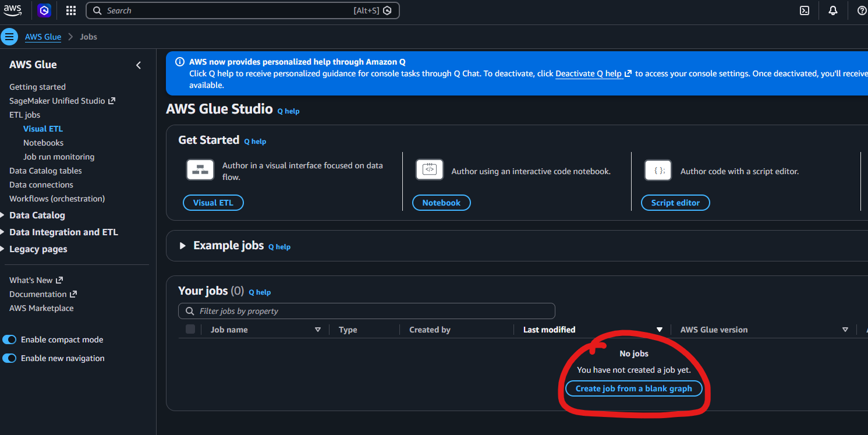Open the AWS home logo
868x435 pixels.
click(x=12, y=10)
